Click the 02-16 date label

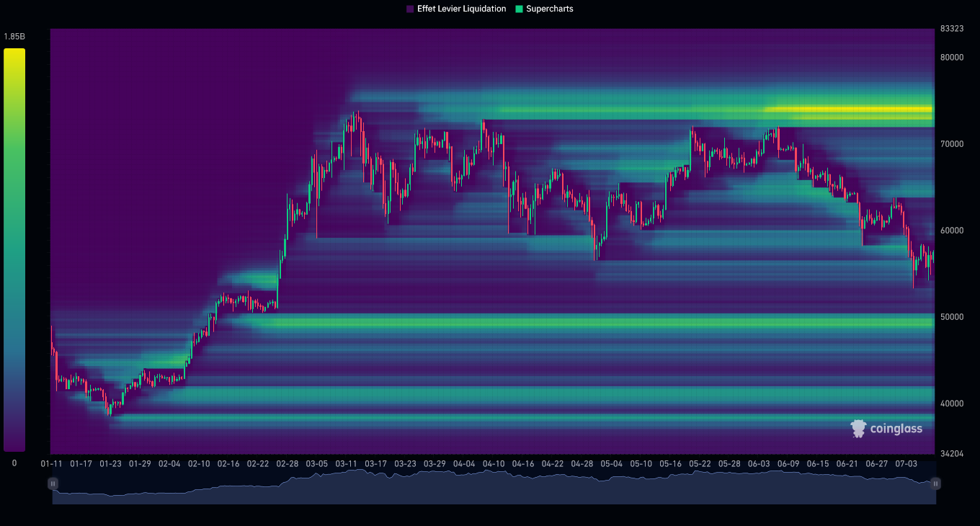pyautogui.click(x=228, y=464)
